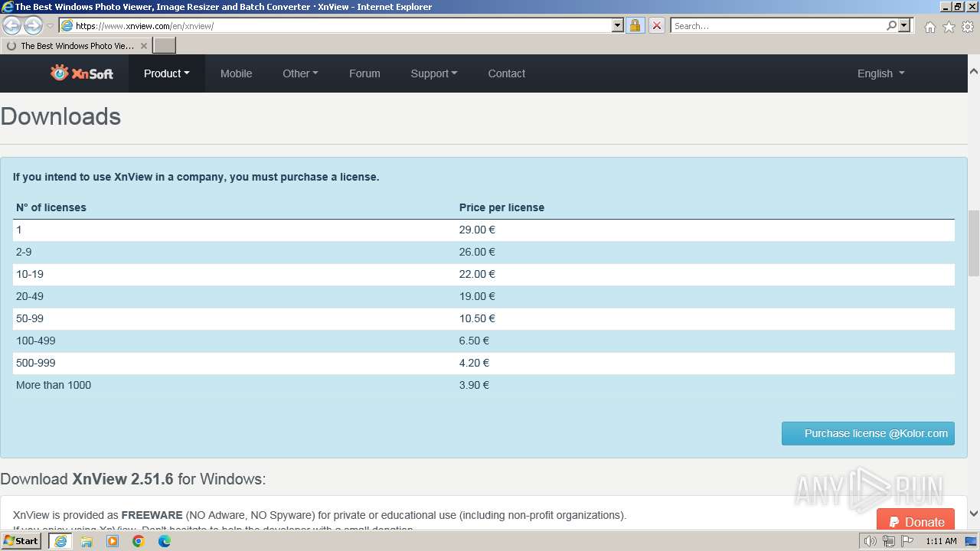This screenshot has height=551, width=980.
Task: Click the scrollbar down arrow
Action: point(974,514)
